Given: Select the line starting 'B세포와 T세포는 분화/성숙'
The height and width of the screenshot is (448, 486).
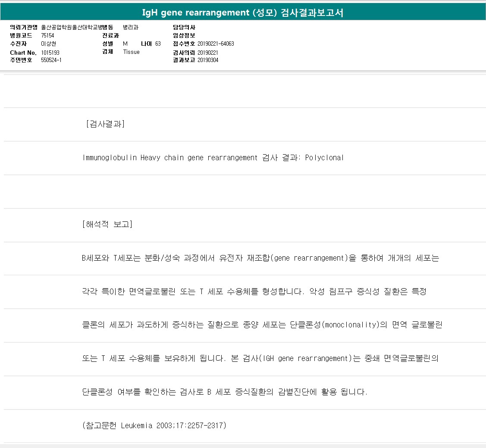Looking at the screenshot, I should coord(260,258).
